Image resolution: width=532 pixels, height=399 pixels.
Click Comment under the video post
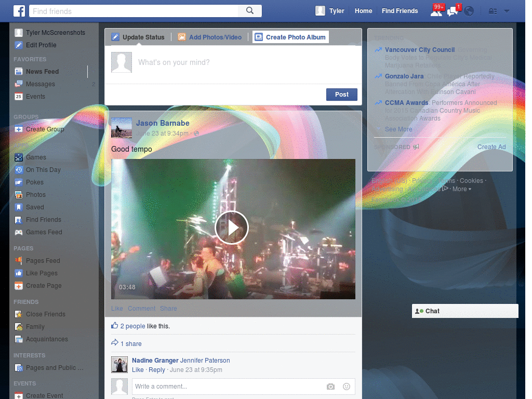pos(141,309)
